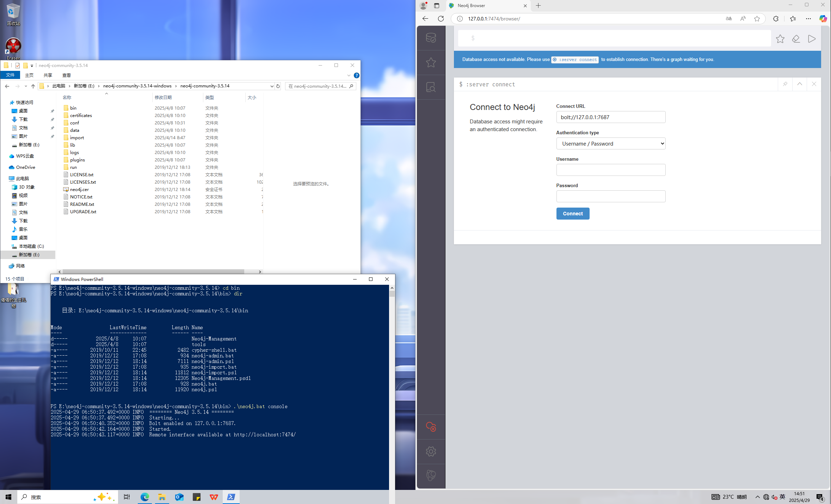Image resolution: width=831 pixels, height=504 pixels.
Task: Open Edge settings and more menu
Action: (x=808, y=19)
